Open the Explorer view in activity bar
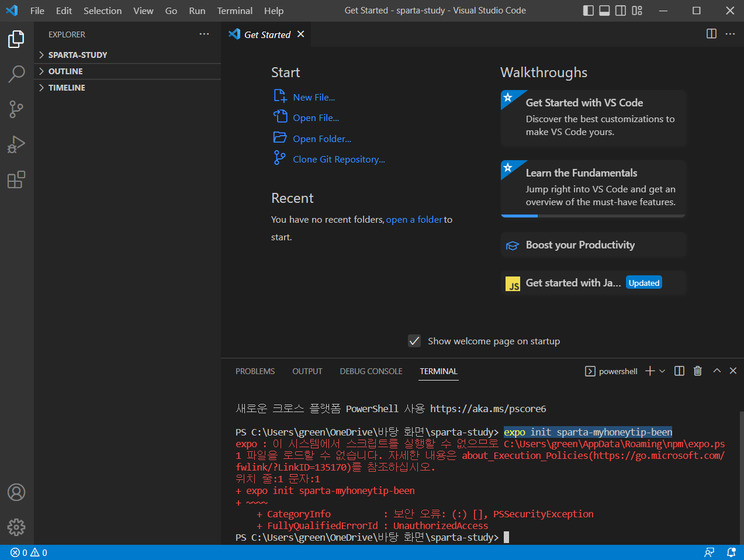 click(x=16, y=39)
